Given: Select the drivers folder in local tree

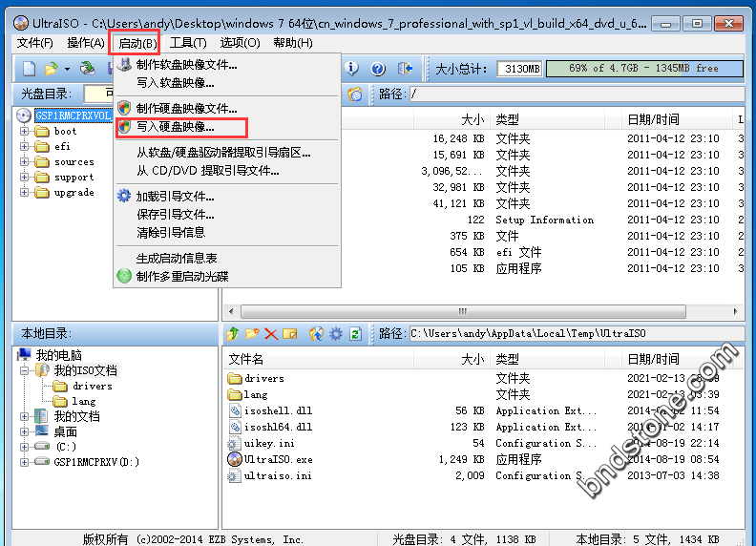Looking at the screenshot, I should [x=83, y=386].
